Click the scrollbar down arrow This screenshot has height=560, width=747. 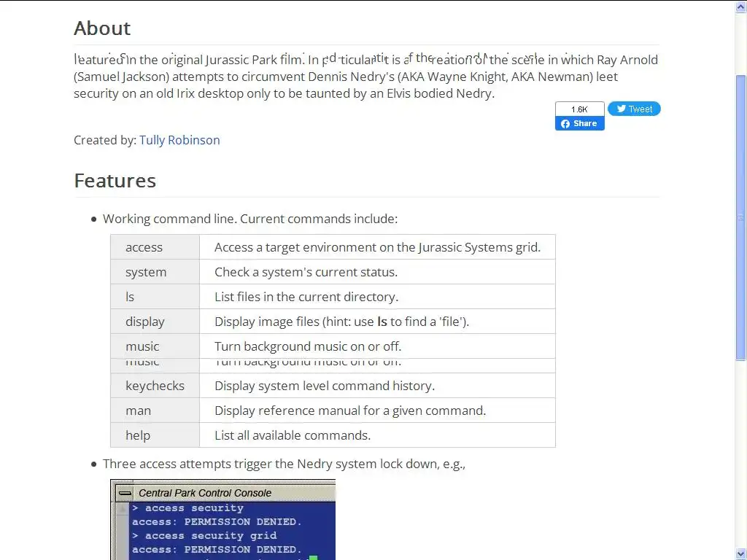[x=741, y=554]
